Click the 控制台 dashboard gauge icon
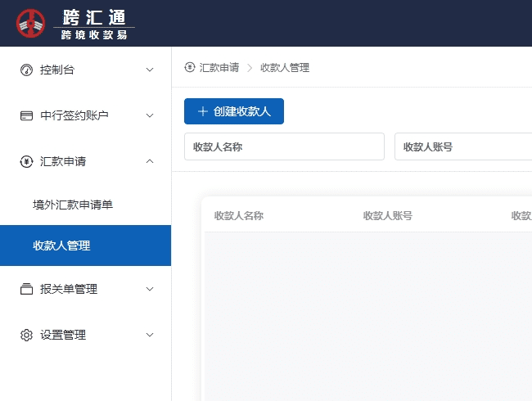The image size is (532, 401). pos(26,70)
